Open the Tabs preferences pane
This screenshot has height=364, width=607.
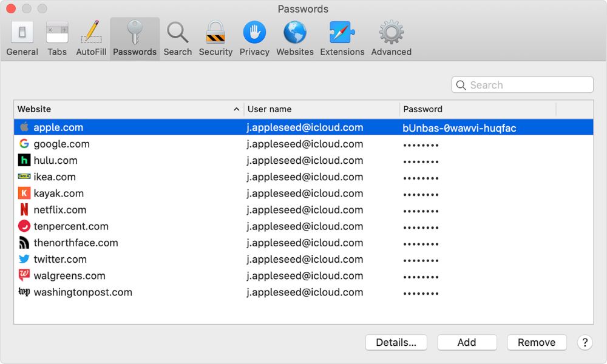coord(57,39)
